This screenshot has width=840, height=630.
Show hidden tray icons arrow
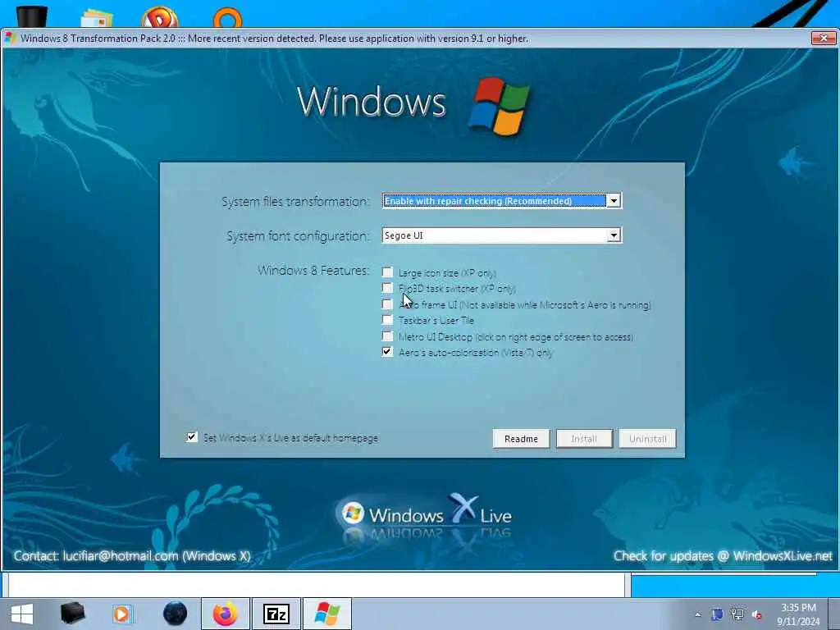[x=697, y=614]
